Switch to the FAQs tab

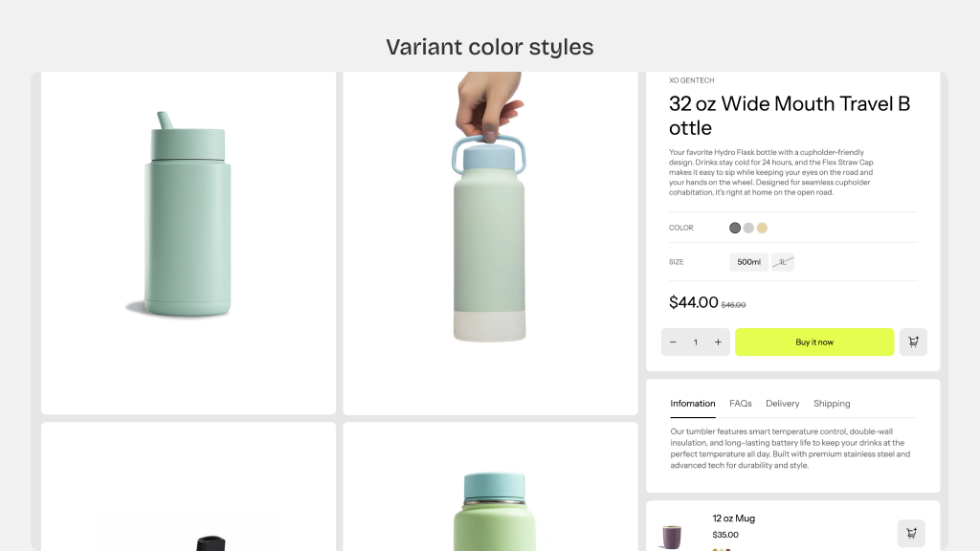point(741,404)
